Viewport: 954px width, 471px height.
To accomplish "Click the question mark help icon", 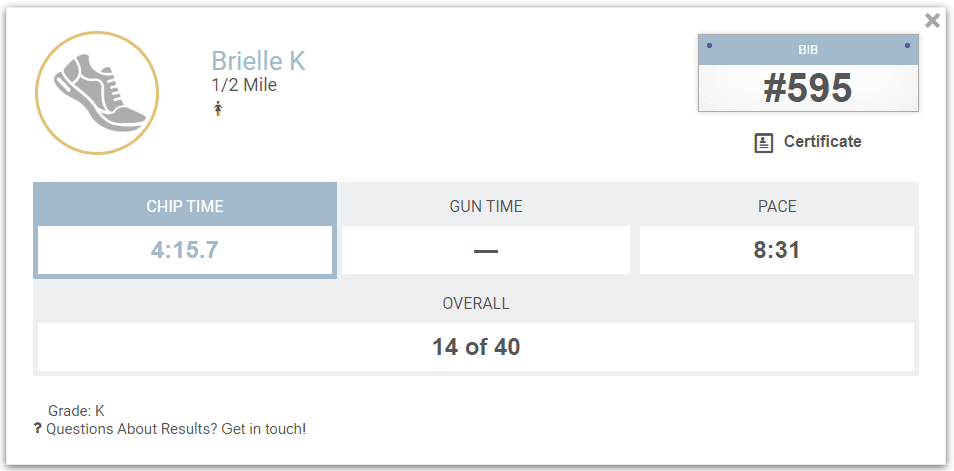I will 38,429.
